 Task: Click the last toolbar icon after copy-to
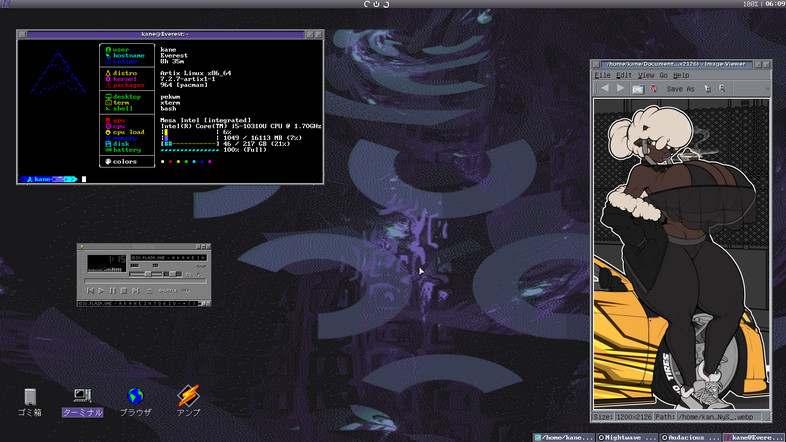(722, 89)
